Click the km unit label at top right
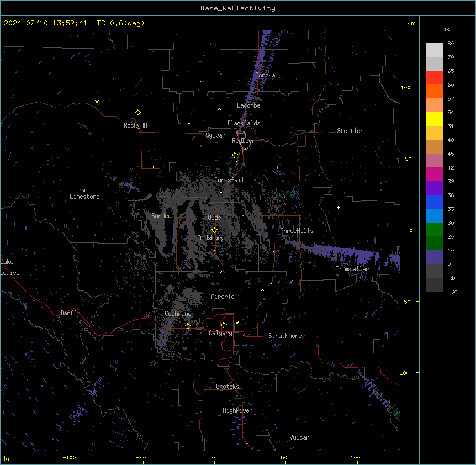Screen dimensions: 476x465 [411, 23]
